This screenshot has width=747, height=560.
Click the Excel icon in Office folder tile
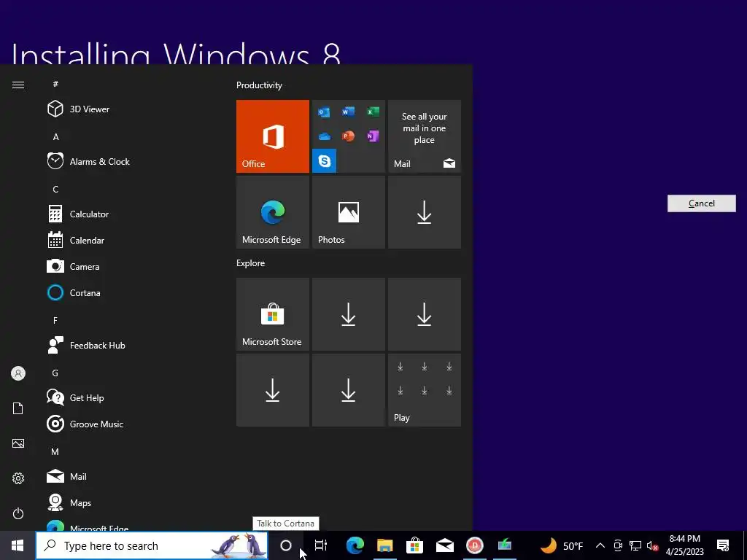373,112
